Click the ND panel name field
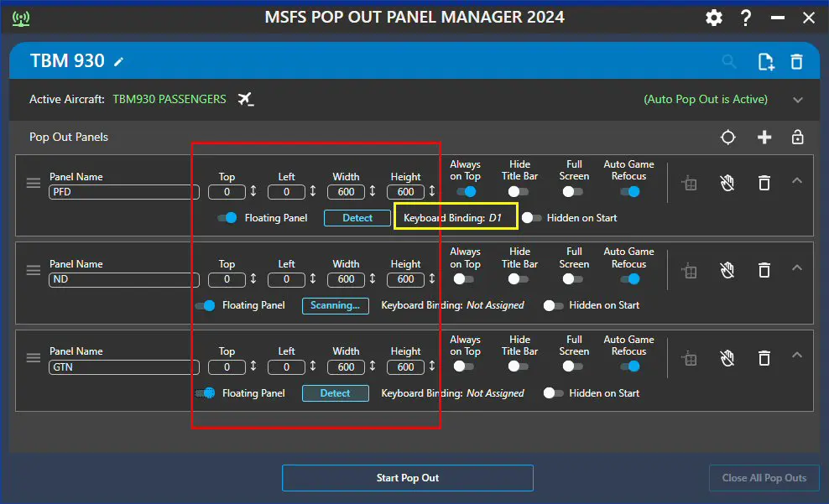Viewport: 829px width, 504px height. [123, 279]
